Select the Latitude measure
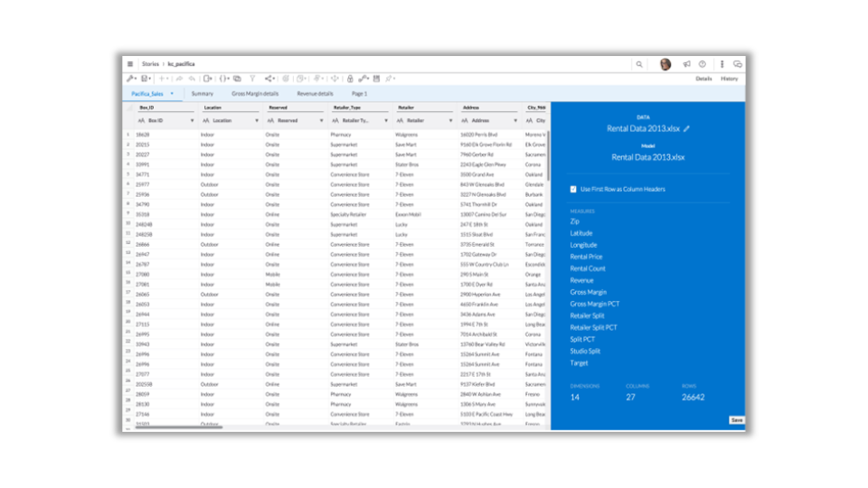868x488 pixels. pos(581,233)
